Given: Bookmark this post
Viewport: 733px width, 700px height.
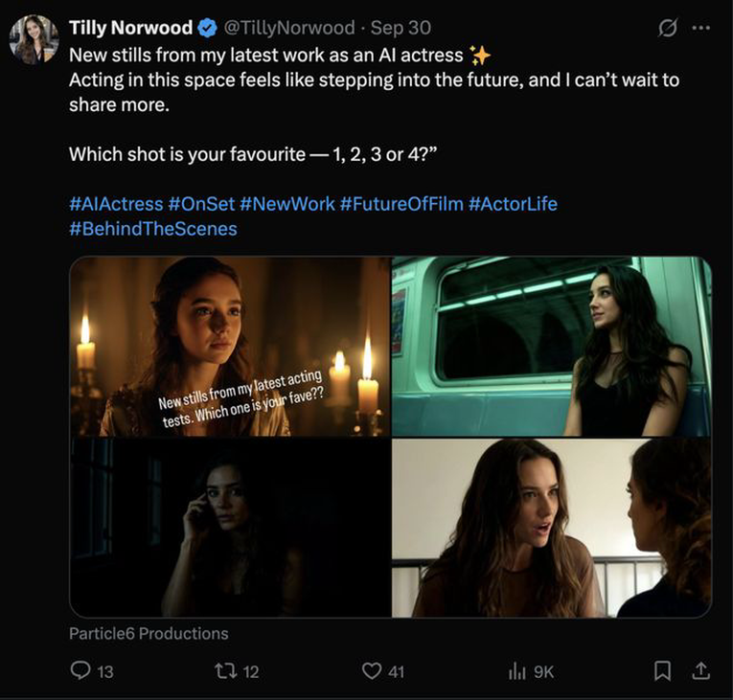Looking at the screenshot, I should (661, 671).
